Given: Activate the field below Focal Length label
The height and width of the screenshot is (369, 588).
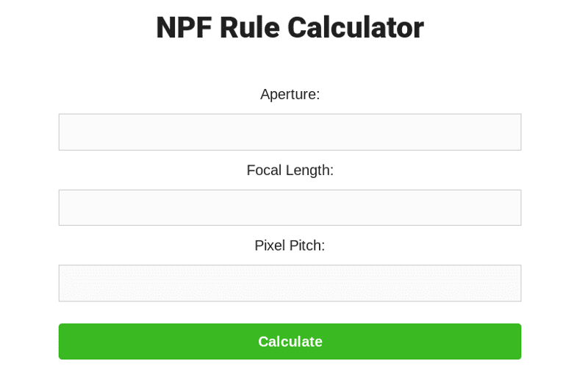Looking at the screenshot, I should click(290, 208).
